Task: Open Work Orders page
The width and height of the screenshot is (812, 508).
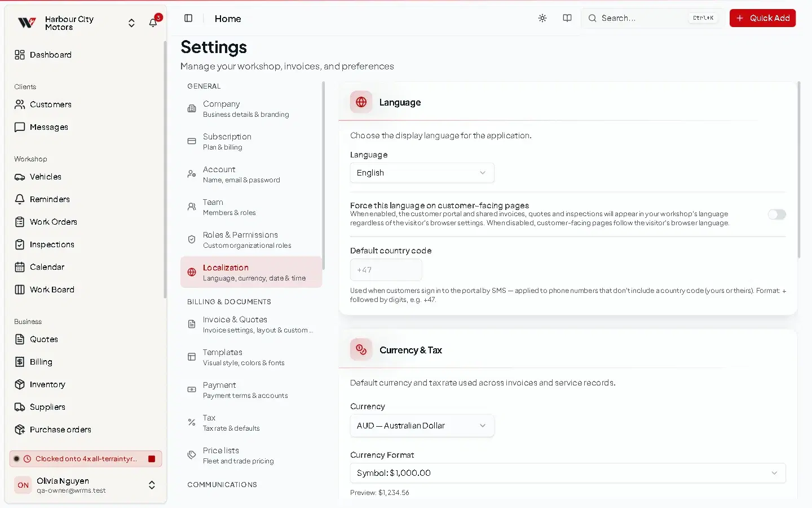Action: (x=86, y=222)
